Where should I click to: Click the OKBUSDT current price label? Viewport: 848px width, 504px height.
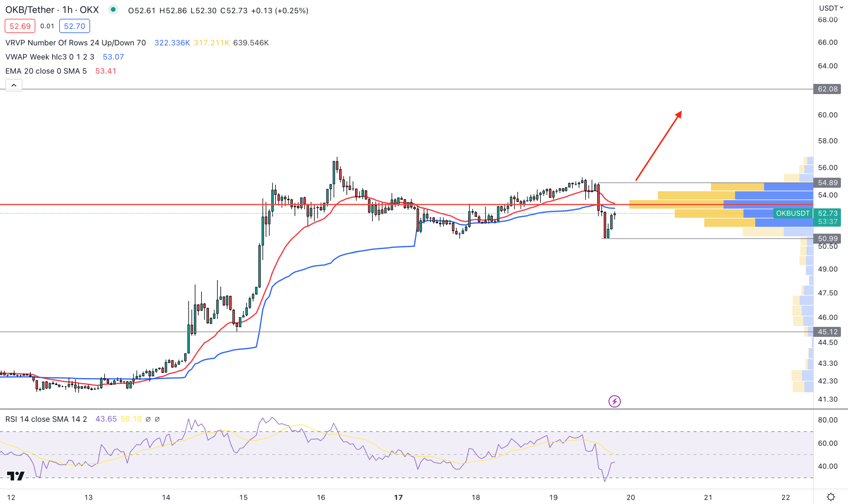click(793, 213)
